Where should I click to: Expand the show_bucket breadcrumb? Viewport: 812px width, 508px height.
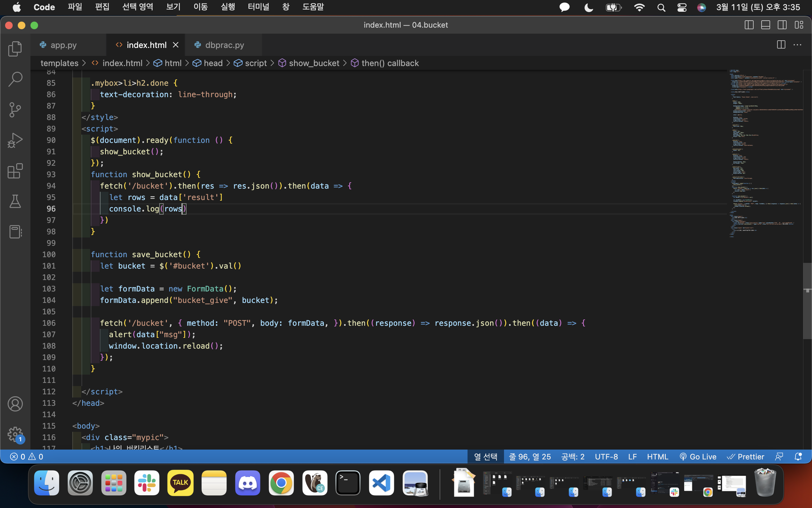coord(309,63)
